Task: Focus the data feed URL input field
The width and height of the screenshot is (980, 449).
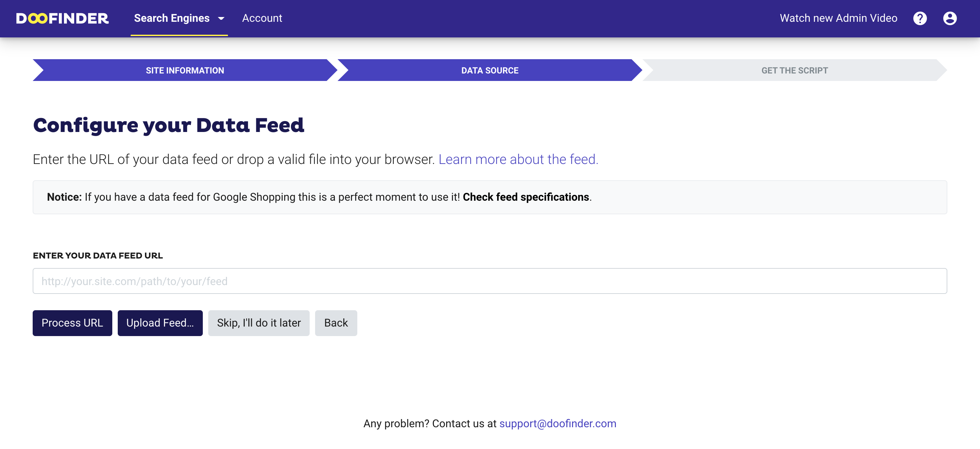Action: tap(490, 281)
